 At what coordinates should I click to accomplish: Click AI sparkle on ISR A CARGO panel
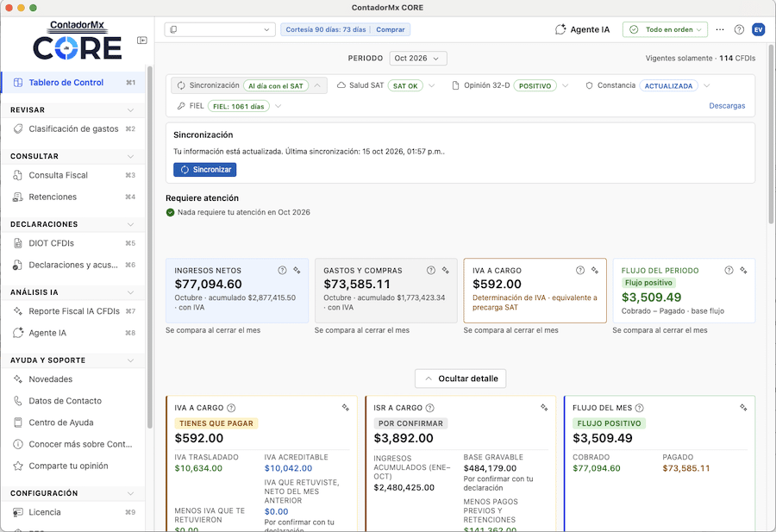coord(544,407)
